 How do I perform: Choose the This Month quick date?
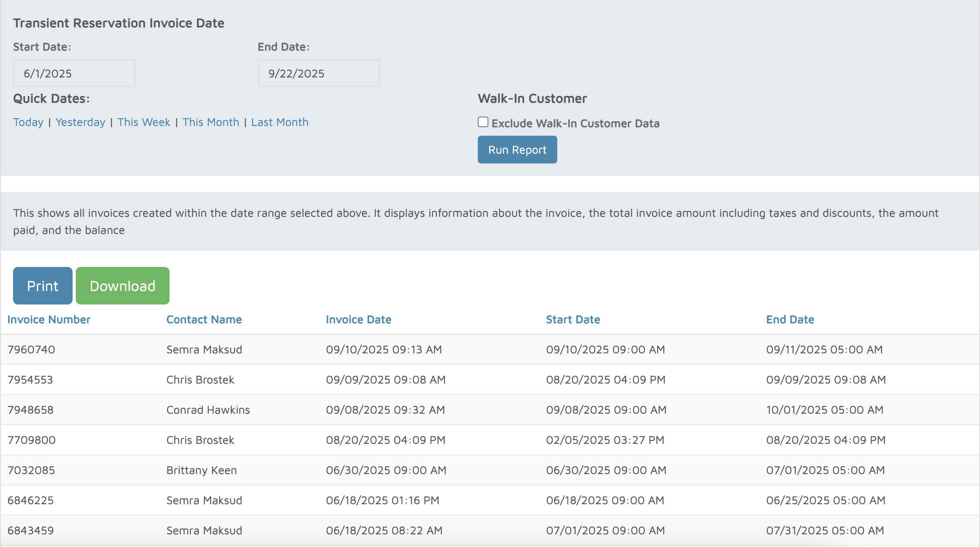coord(210,122)
